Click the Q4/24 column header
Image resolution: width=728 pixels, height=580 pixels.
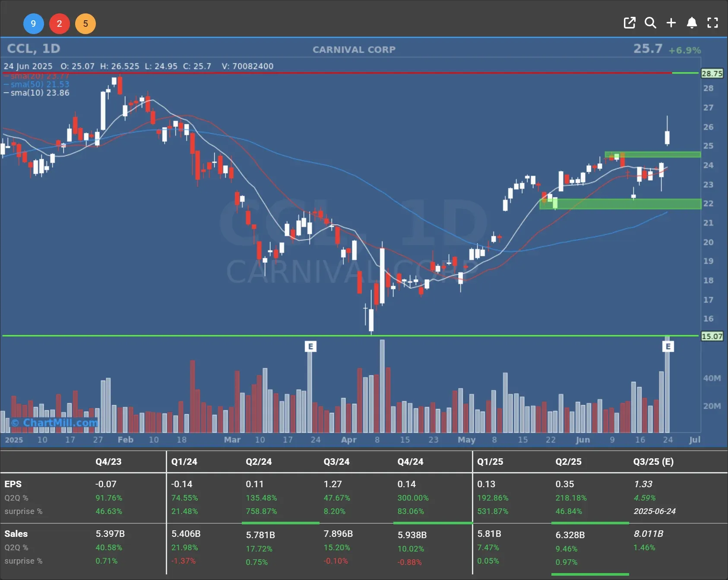pyautogui.click(x=410, y=461)
